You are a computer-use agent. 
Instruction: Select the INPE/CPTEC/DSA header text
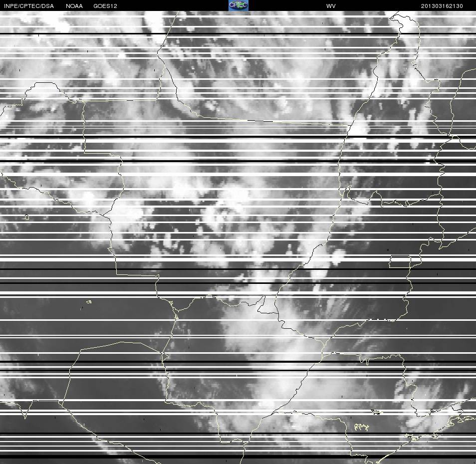[29, 6]
